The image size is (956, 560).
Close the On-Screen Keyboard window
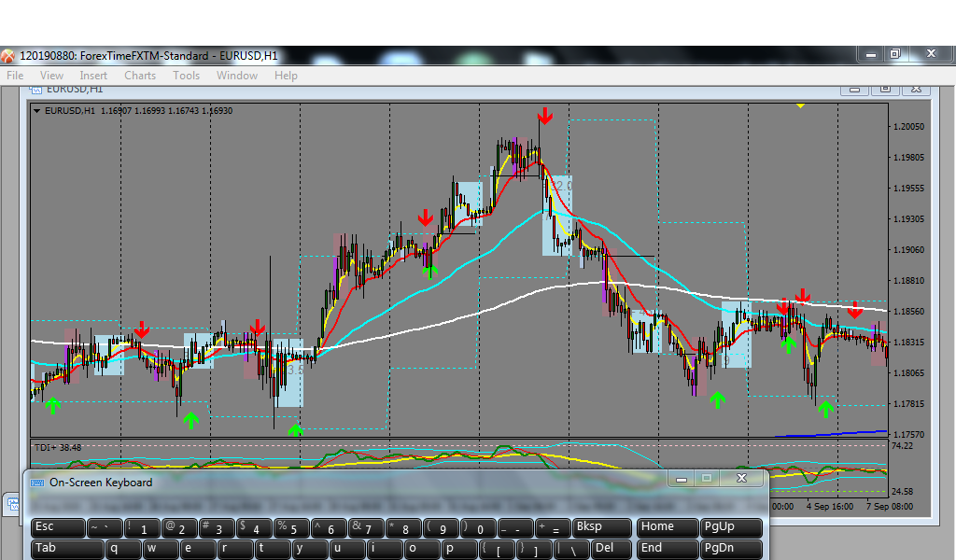741,479
